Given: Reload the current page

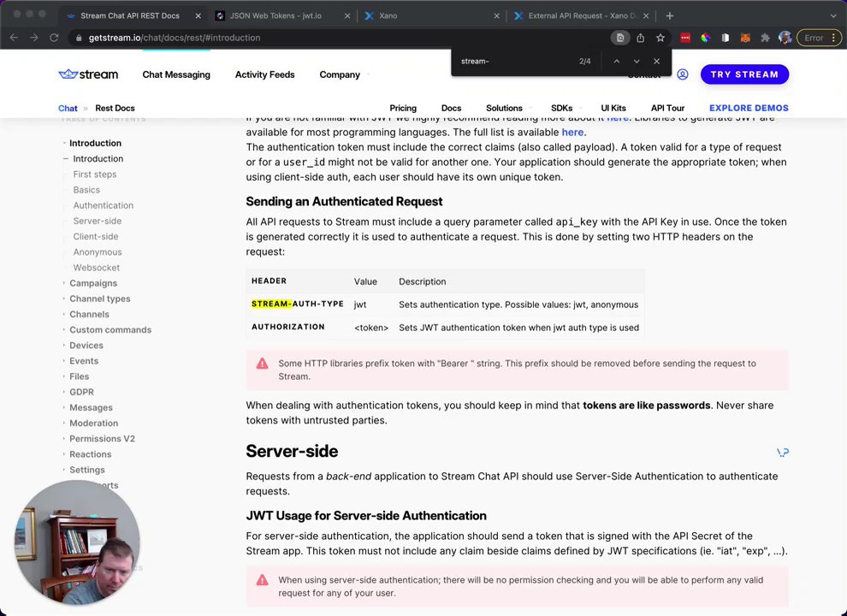Looking at the screenshot, I should pos(54,38).
